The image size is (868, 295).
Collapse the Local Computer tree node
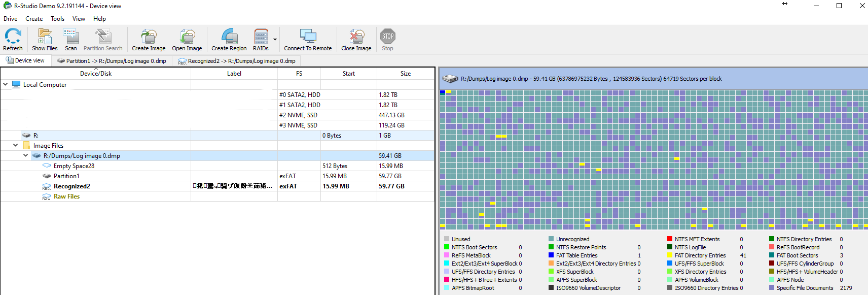coord(6,85)
